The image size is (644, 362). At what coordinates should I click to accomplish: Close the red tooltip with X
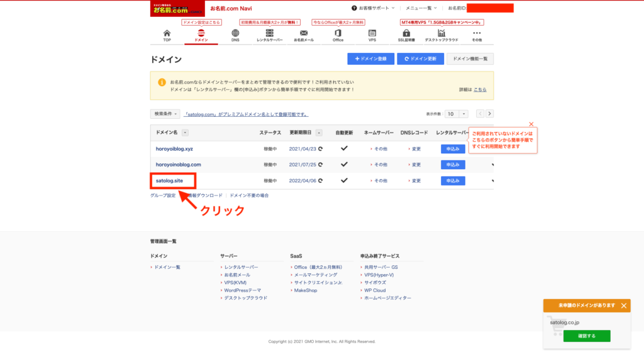coord(531,124)
